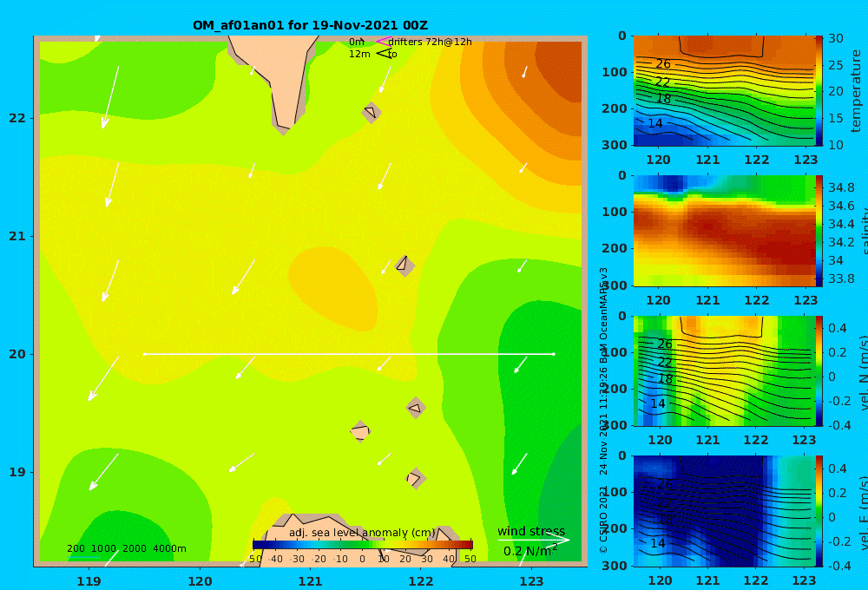
Task: Click the temperature colorbar
Action: coord(819,90)
